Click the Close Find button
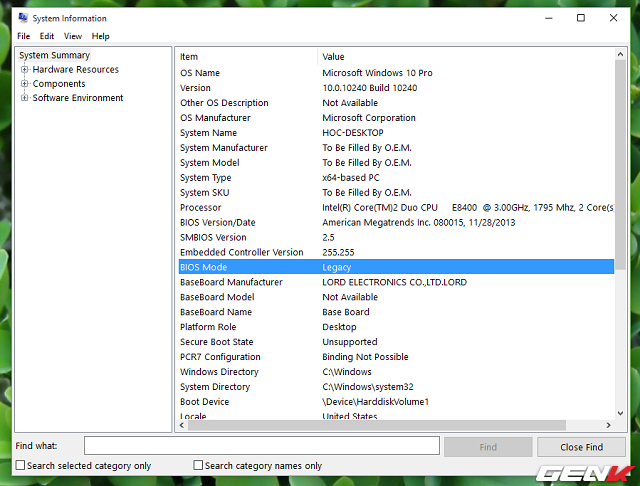The image size is (640, 486). (581, 447)
